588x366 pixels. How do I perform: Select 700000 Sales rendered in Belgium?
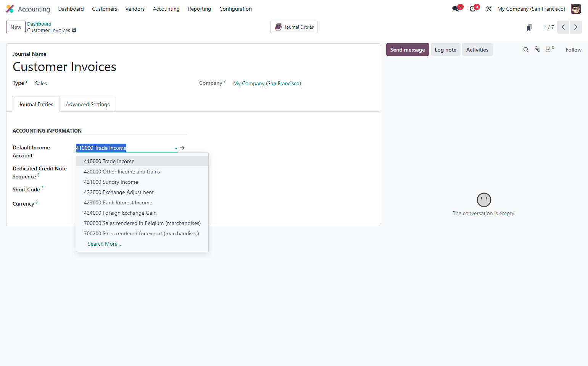point(142,223)
